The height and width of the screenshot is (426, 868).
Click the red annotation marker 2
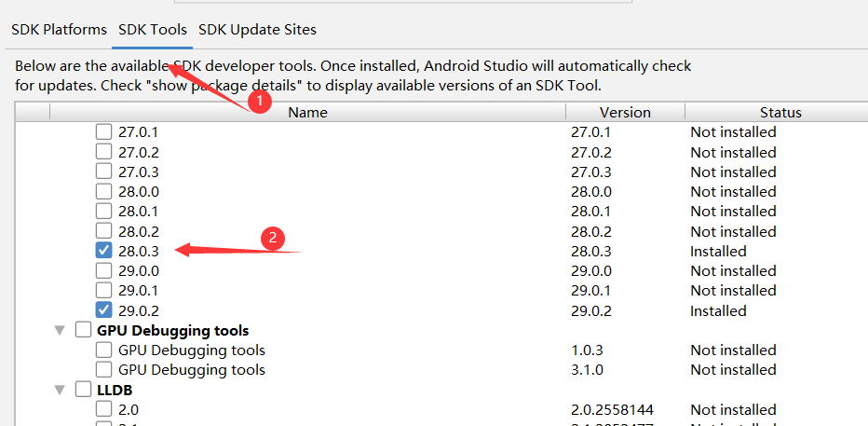(272, 239)
